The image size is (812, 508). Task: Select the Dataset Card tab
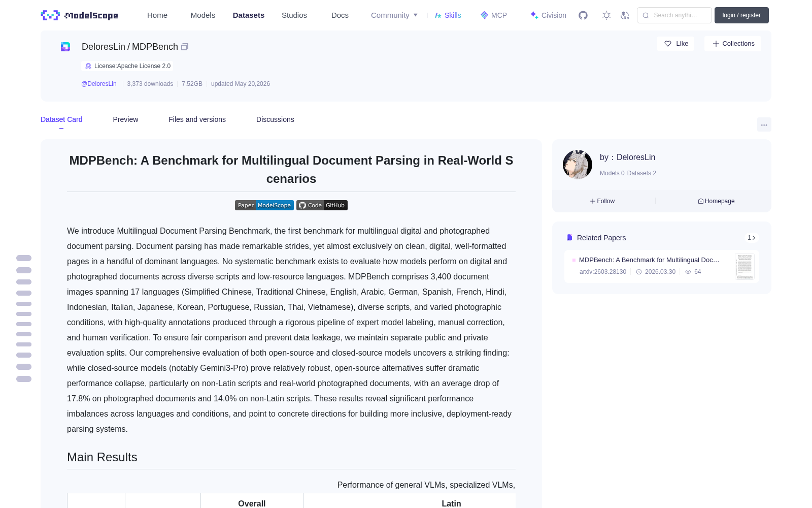61,119
